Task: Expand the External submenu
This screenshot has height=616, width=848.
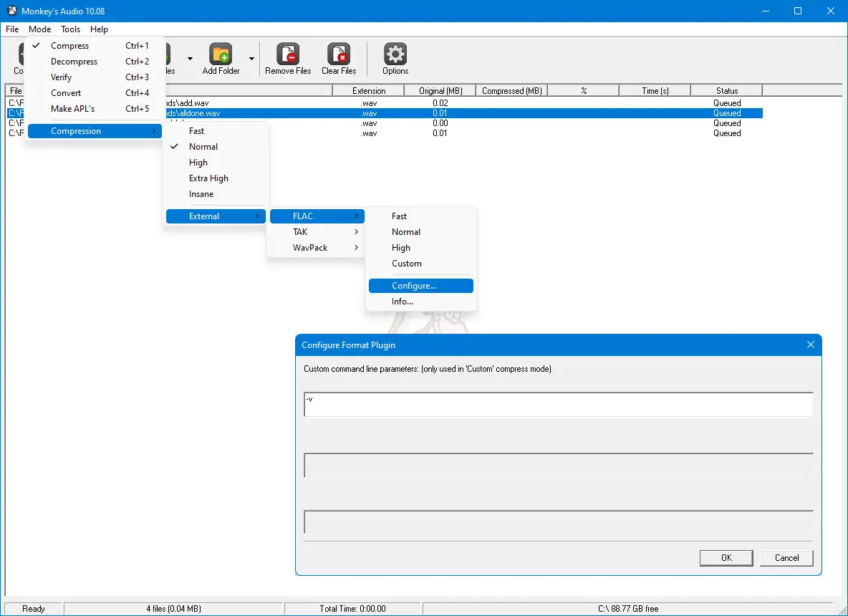Action: pyautogui.click(x=216, y=216)
